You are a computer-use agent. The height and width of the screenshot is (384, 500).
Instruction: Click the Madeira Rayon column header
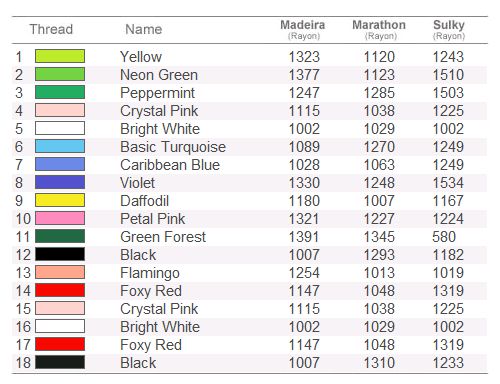click(303, 29)
